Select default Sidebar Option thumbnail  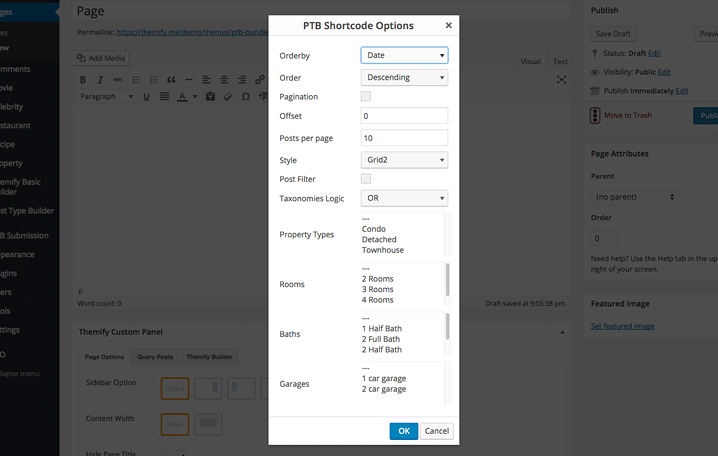(x=175, y=388)
